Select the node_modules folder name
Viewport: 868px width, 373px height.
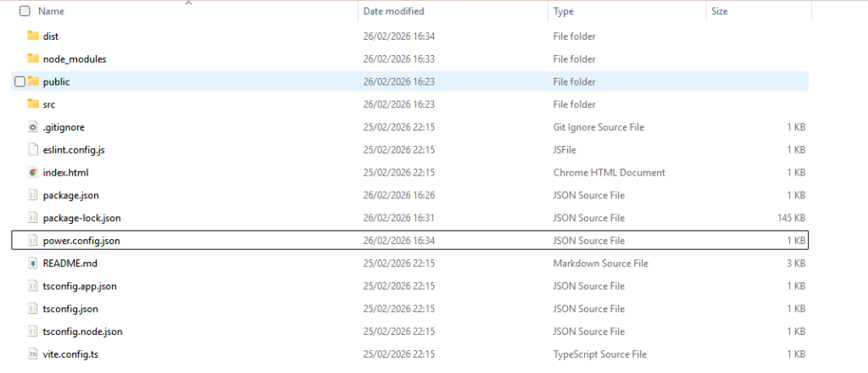[x=75, y=59]
